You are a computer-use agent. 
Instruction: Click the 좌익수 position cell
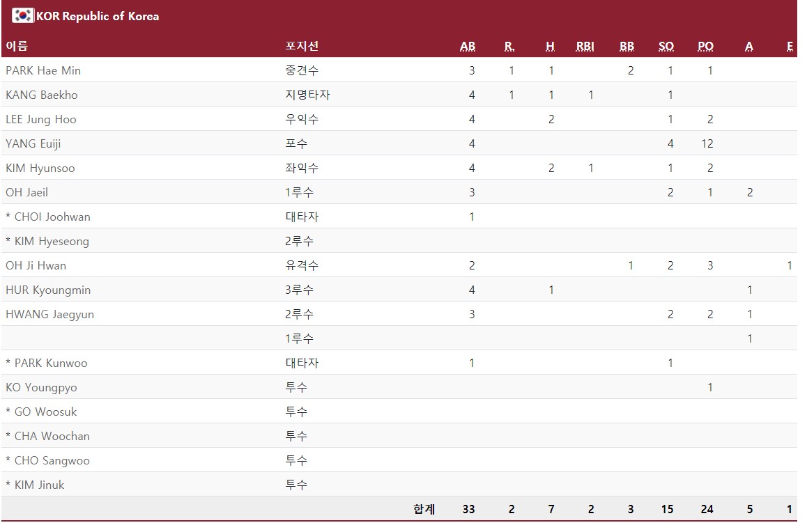(x=302, y=168)
